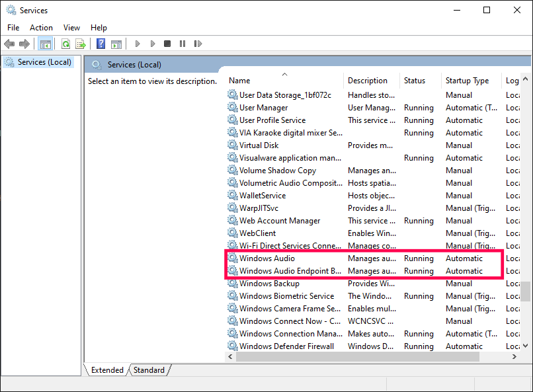Screen dimensions: 533x392
Task: Click the Back arrow in toolbar
Action: (9, 44)
